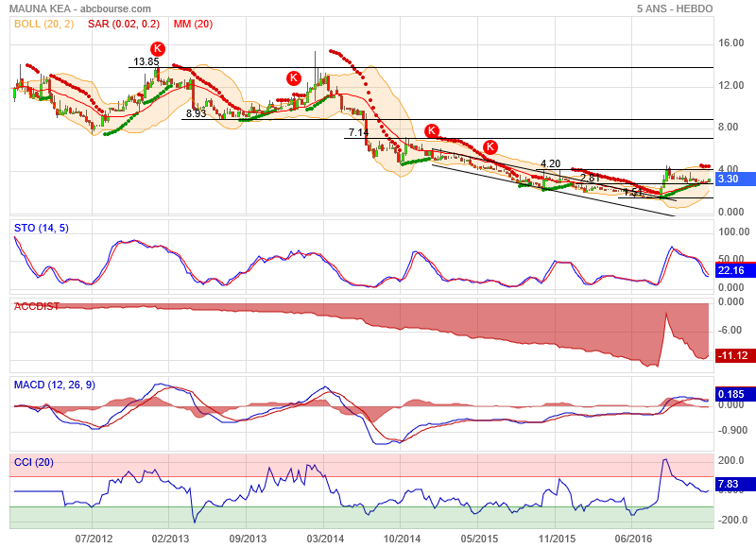Click the 11/2015 date axis label
Viewport: 756px width, 548px height.
pyautogui.click(x=557, y=539)
